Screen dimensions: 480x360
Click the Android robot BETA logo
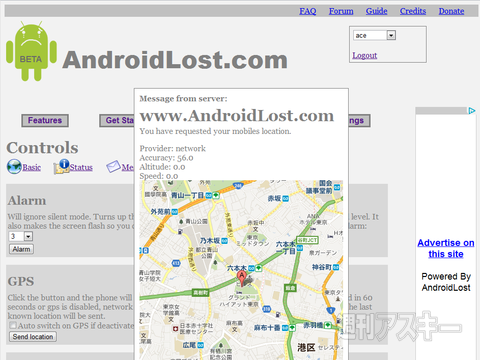pyautogui.click(x=31, y=51)
